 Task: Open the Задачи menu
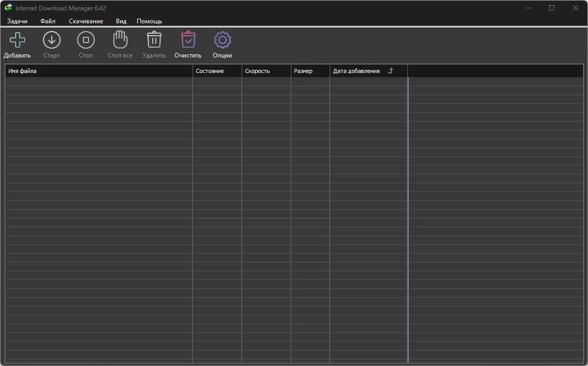(17, 21)
